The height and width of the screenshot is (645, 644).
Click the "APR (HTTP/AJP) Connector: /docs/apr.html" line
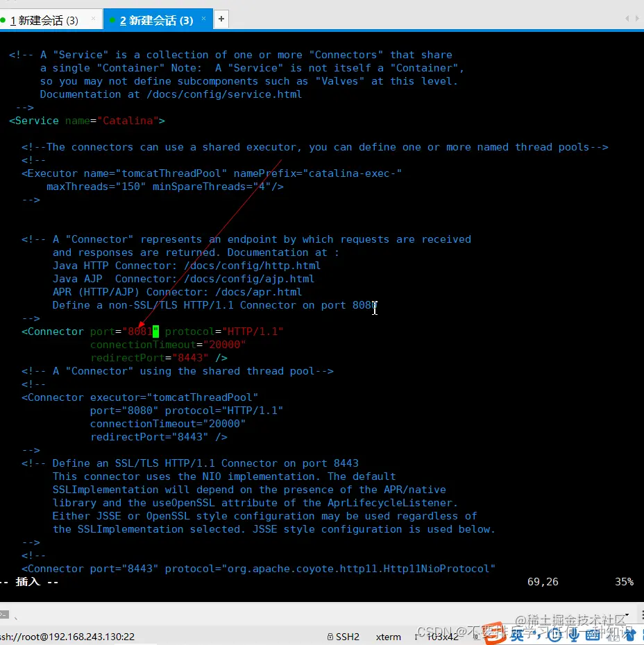178,292
